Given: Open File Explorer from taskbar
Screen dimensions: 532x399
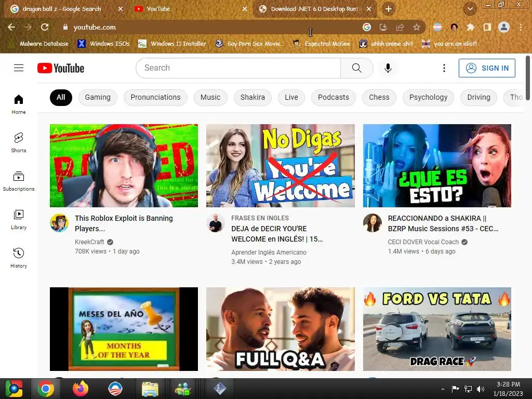Looking at the screenshot, I should [150, 389].
